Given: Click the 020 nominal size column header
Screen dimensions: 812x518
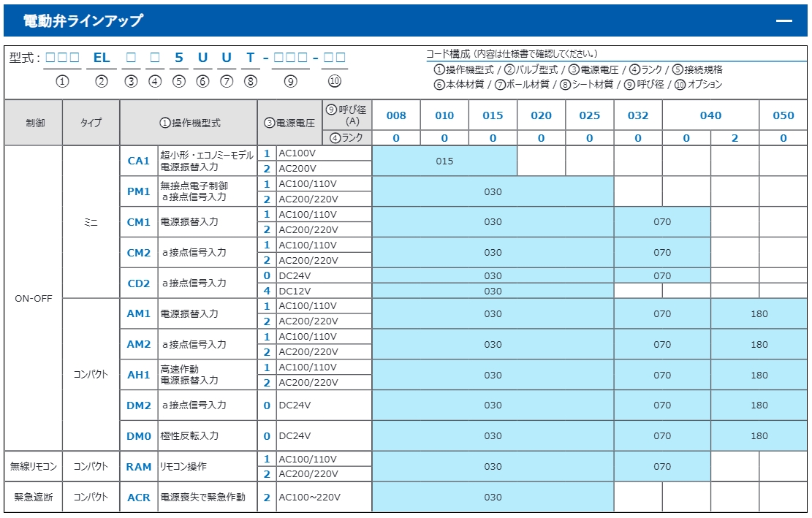Looking at the screenshot, I should (541, 115).
